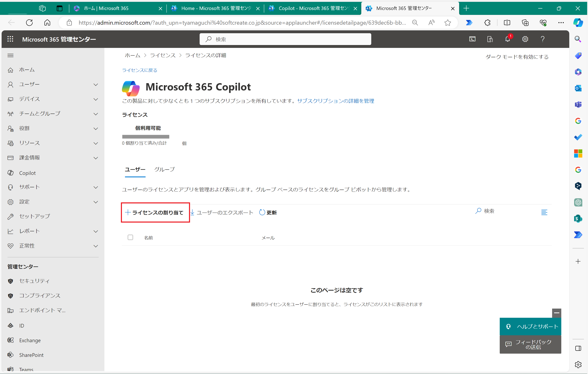Open the app launcher waffle icon
This screenshot has height=374, width=588.
10,39
